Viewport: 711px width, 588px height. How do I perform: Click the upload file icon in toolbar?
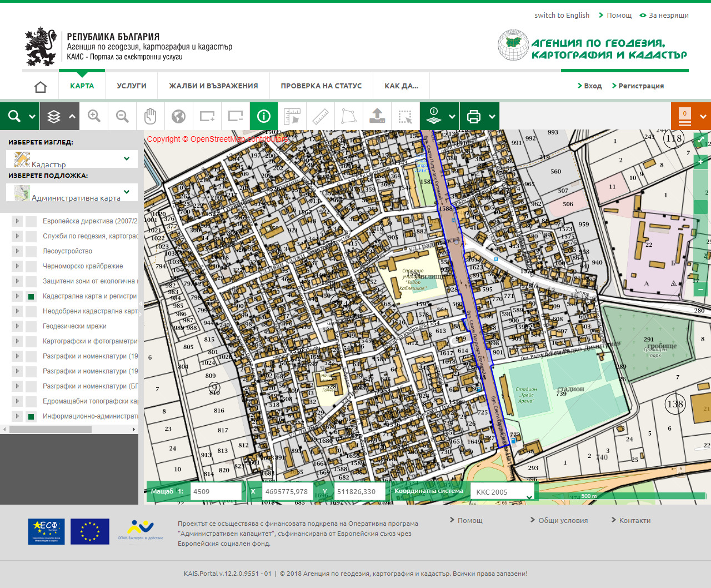point(377,116)
